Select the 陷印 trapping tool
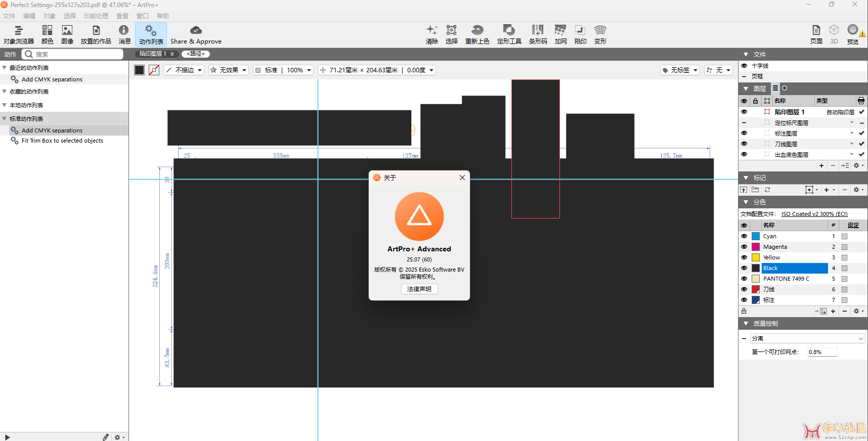The height and width of the screenshot is (441, 868). (580, 34)
